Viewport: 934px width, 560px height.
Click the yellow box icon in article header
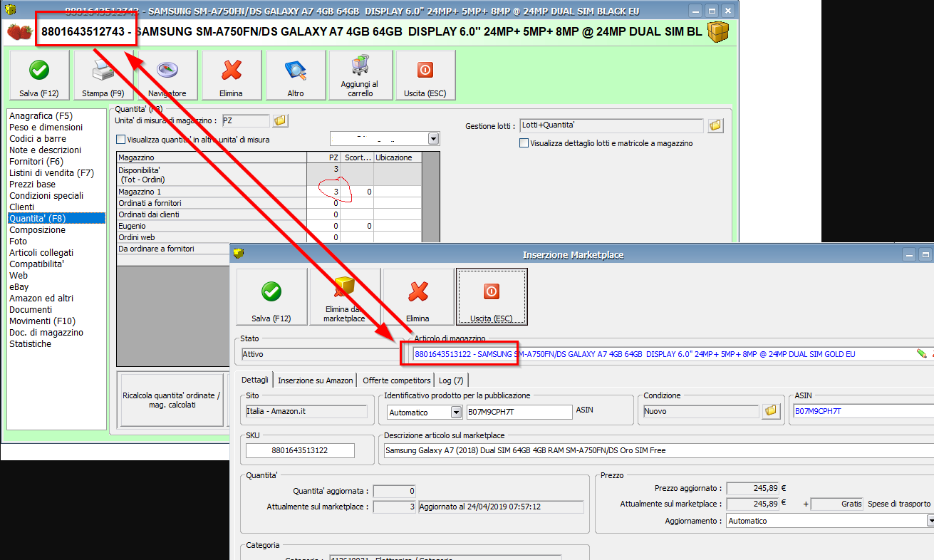[x=718, y=32]
